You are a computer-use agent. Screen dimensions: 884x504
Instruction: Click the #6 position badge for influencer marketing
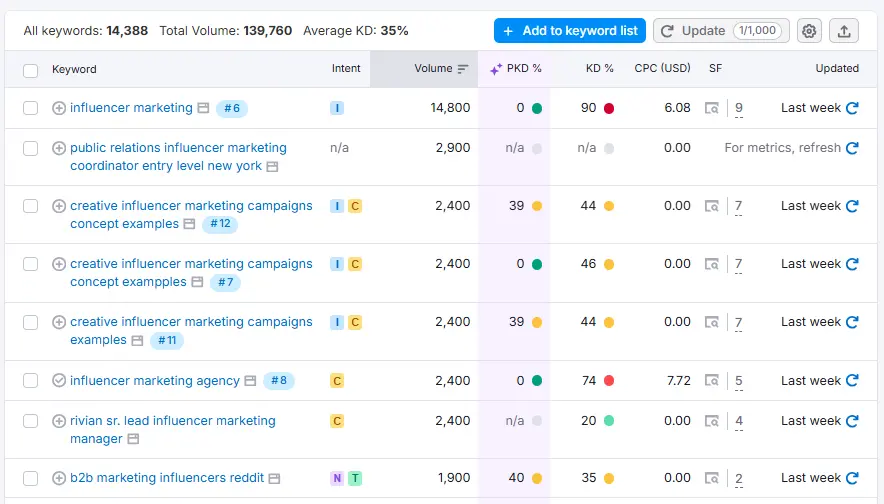pyautogui.click(x=232, y=108)
